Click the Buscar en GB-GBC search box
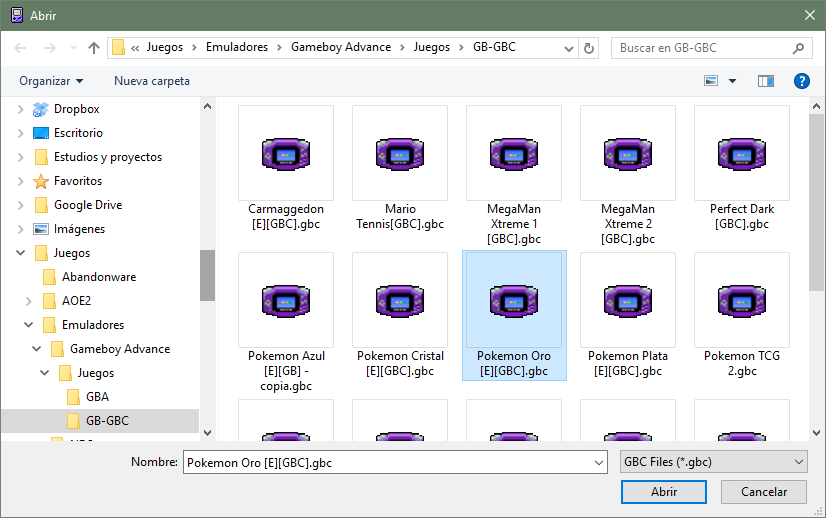The image size is (826, 518). (x=711, y=48)
